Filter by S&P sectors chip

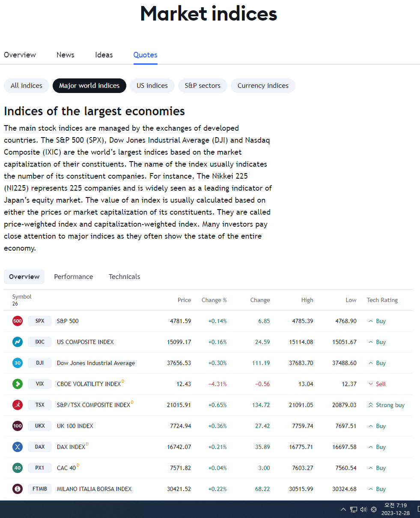pyautogui.click(x=203, y=86)
